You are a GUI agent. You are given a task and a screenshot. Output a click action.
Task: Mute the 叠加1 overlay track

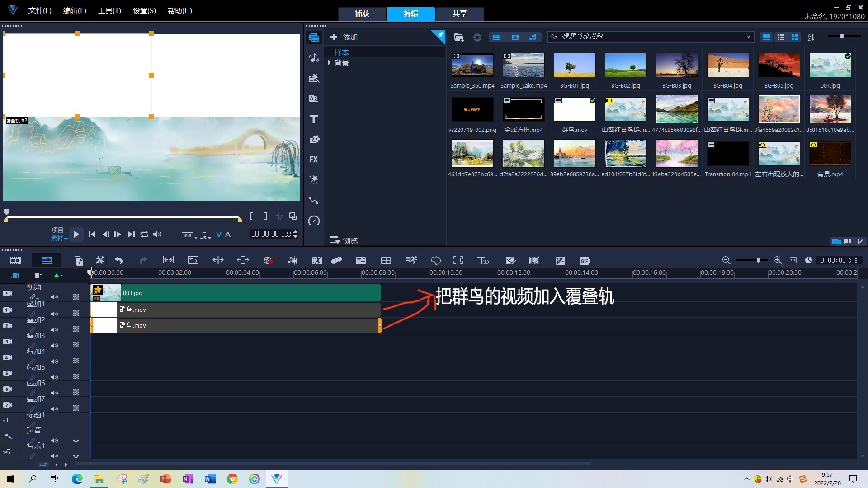54,314
